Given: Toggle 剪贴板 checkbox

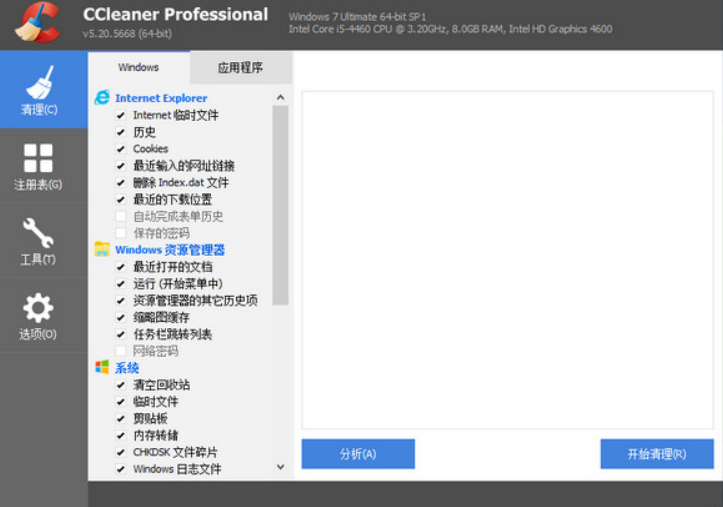Looking at the screenshot, I should 121,419.
